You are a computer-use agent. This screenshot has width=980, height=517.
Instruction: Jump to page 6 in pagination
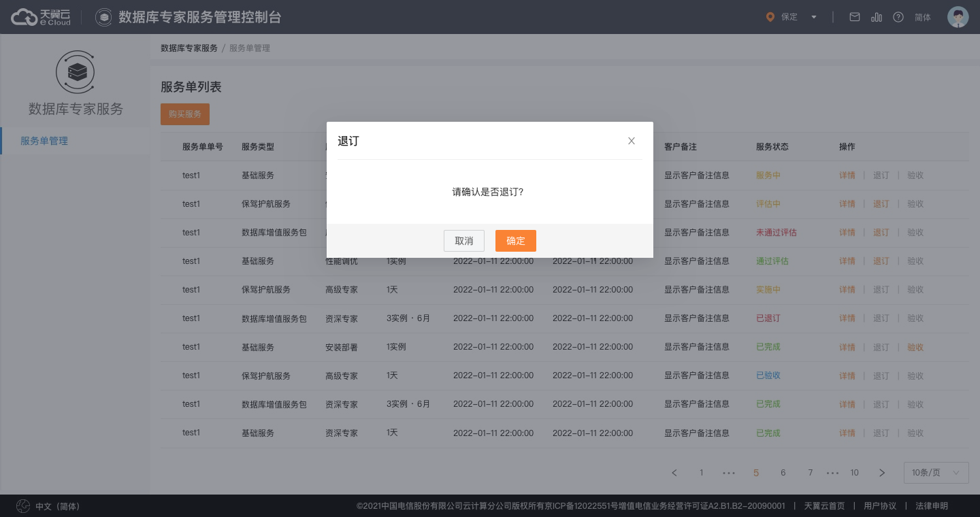[x=783, y=473]
